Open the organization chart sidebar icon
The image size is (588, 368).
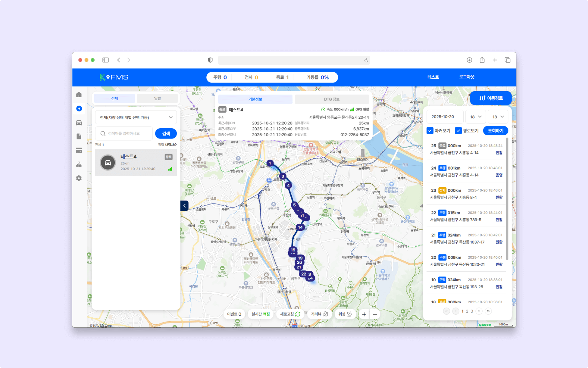79,164
